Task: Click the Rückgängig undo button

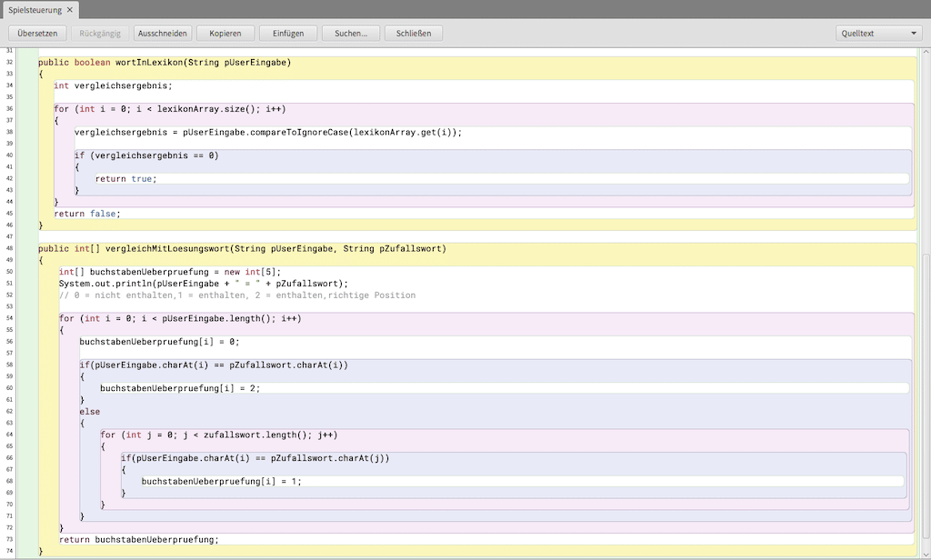Action: coord(100,33)
